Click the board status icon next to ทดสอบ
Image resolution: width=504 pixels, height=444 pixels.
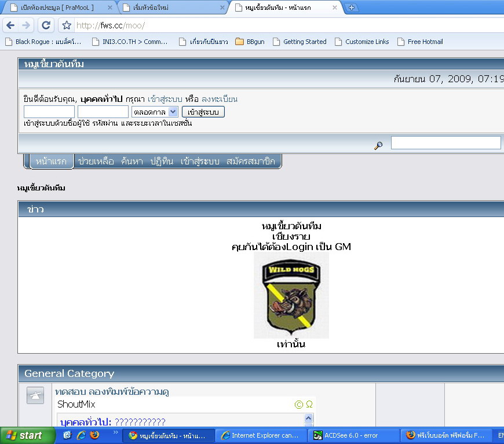(x=35, y=395)
